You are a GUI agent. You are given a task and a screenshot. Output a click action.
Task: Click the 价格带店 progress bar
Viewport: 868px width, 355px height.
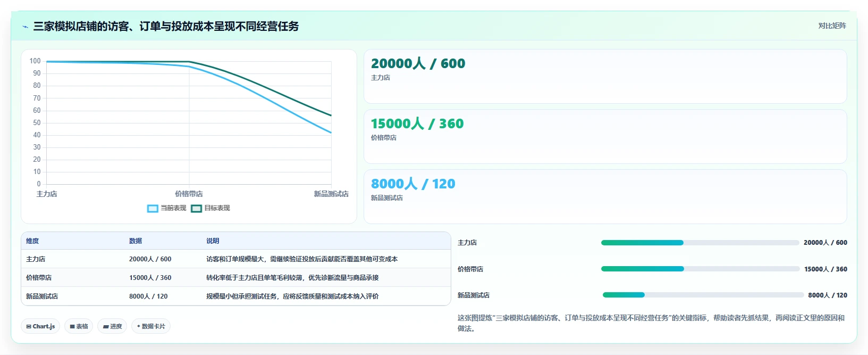point(701,269)
